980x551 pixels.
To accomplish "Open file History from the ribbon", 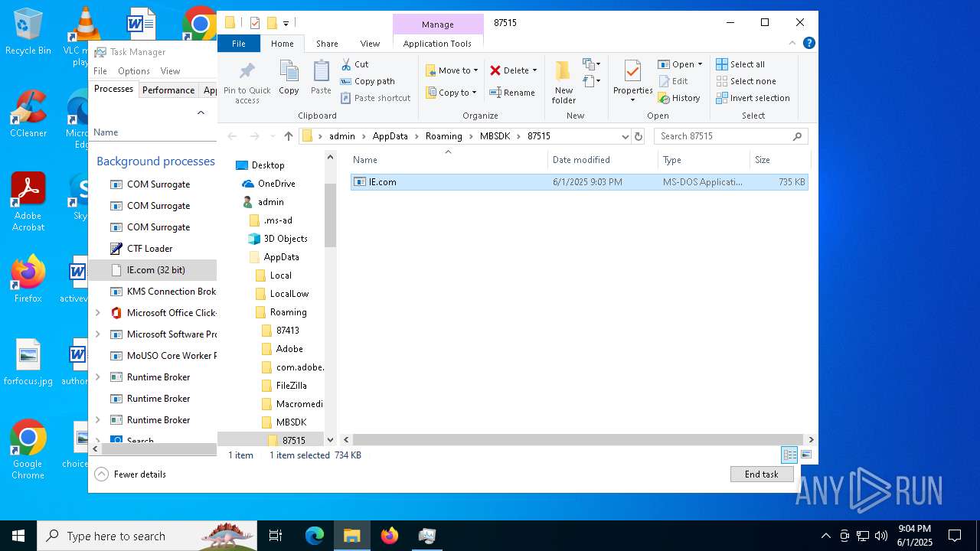I will (679, 98).
